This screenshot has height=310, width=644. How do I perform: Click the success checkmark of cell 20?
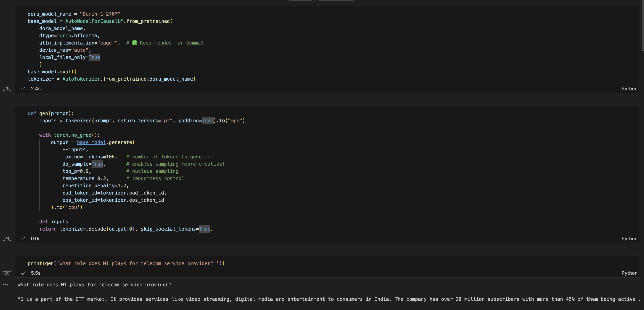pos(23,88)
